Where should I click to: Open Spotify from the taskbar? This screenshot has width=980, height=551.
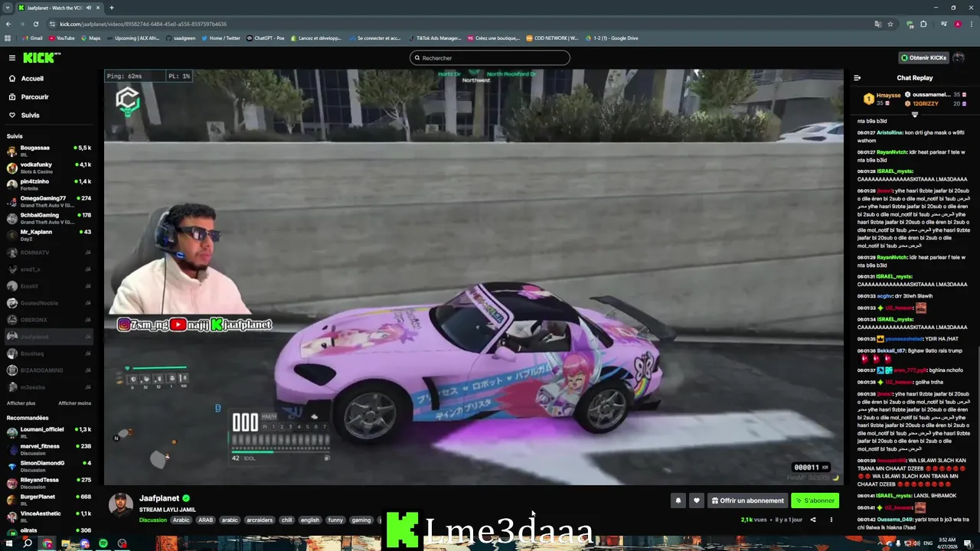click(x=103, y=543)
